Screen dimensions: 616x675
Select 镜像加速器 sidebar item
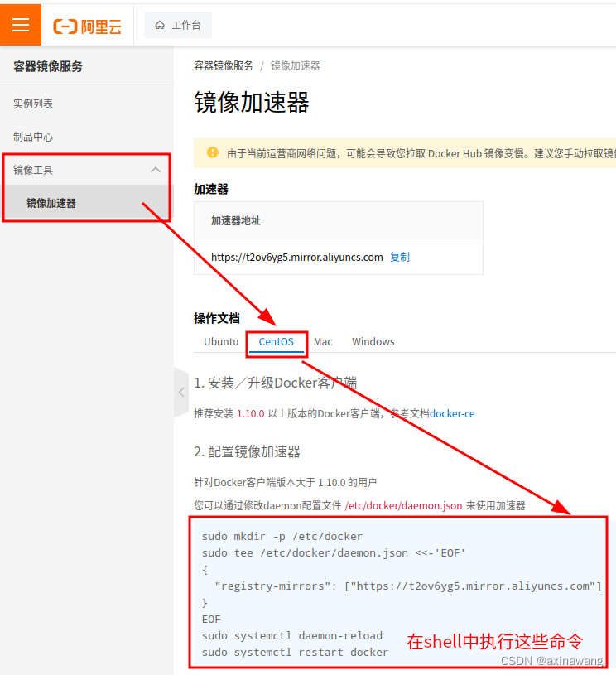pos(87,203)
